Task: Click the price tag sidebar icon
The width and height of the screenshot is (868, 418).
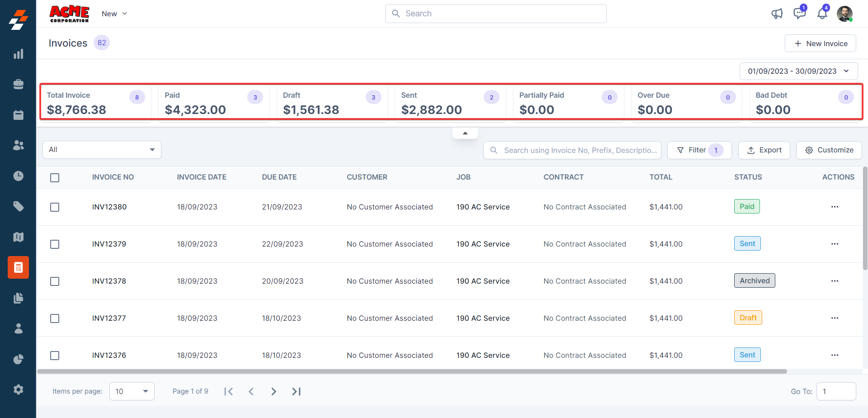Action: click(x=18, y=207)
